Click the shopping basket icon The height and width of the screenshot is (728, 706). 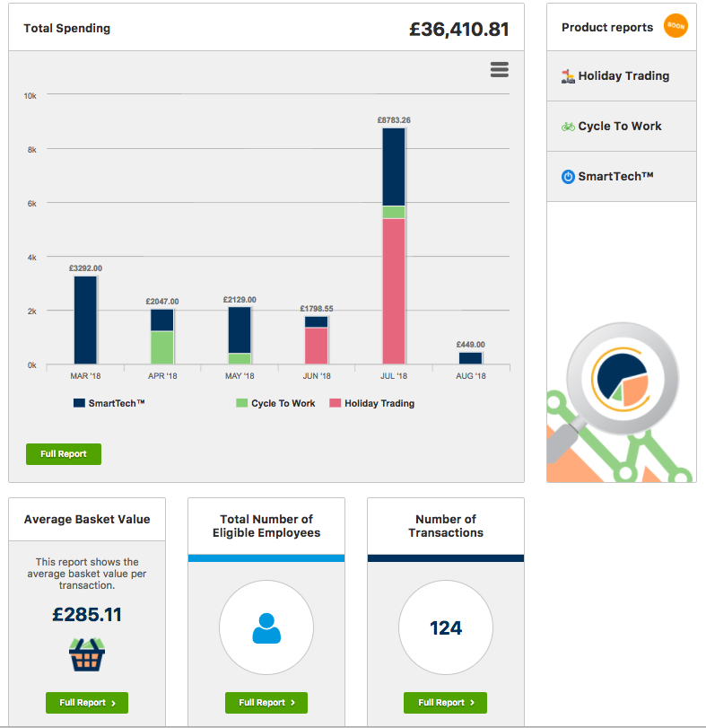[x=87, y=654]
